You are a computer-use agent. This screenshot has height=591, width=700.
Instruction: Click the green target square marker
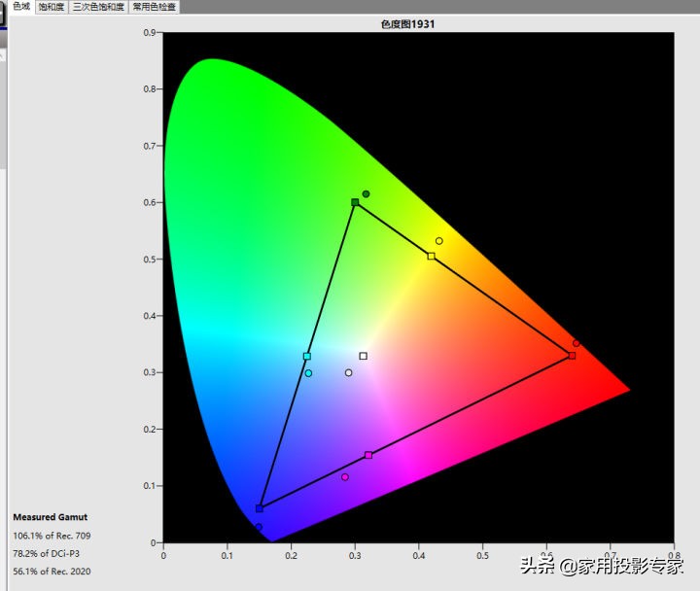[x=355, y=202]
